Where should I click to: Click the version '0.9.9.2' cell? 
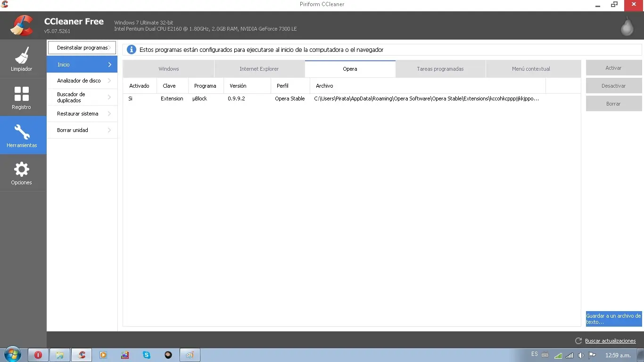236,99
